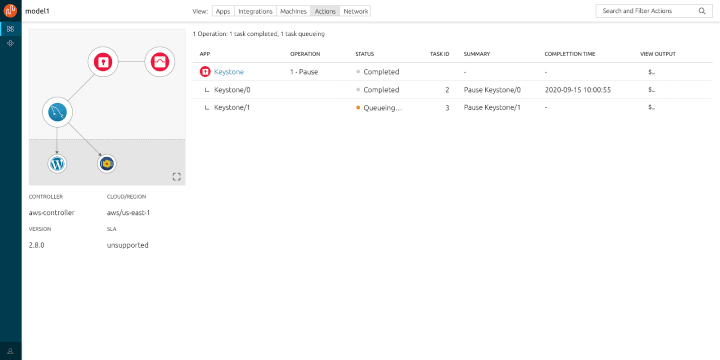Select the Actions view tab
This screenshot has width=720, height=360.
point(325,11)
